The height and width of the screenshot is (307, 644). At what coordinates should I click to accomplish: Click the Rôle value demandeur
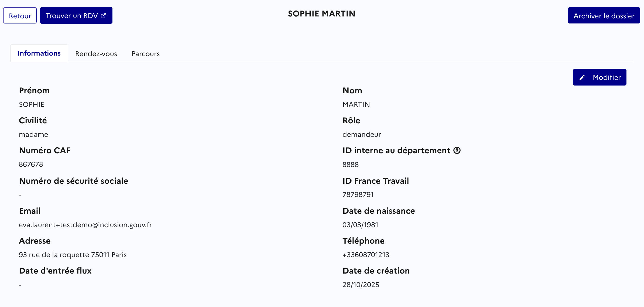pos(362,134)
